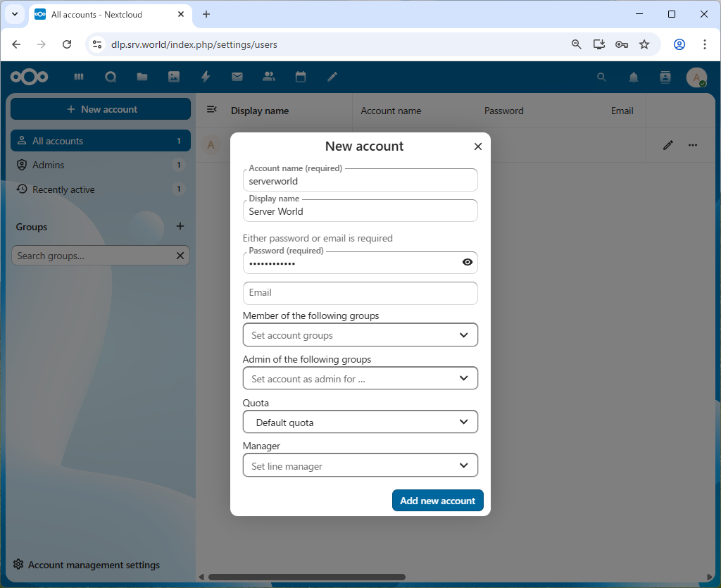Select Recently active in sidebar

point(100,189)
